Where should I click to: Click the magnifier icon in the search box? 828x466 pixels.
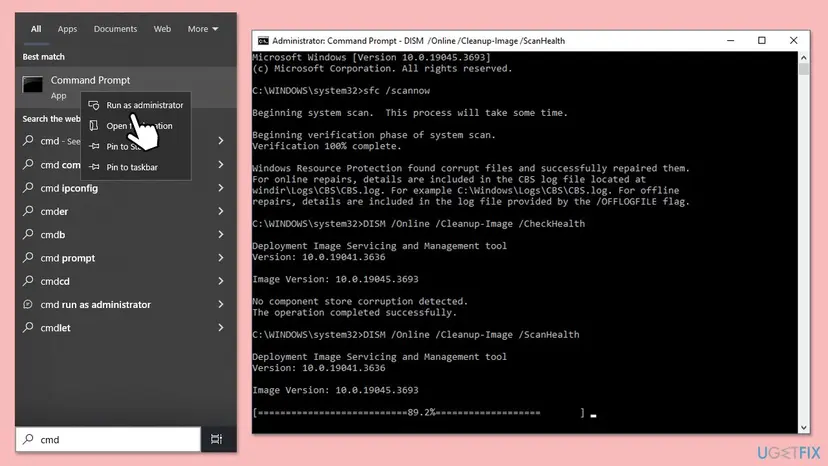click(x=29, y=439)
